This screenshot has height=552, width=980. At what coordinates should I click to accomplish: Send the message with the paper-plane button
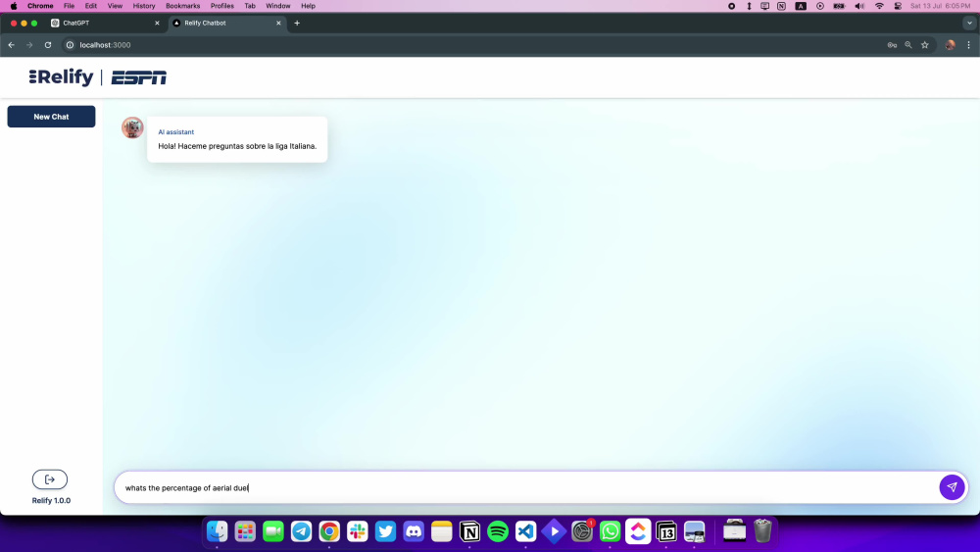[x=952, y=487]
